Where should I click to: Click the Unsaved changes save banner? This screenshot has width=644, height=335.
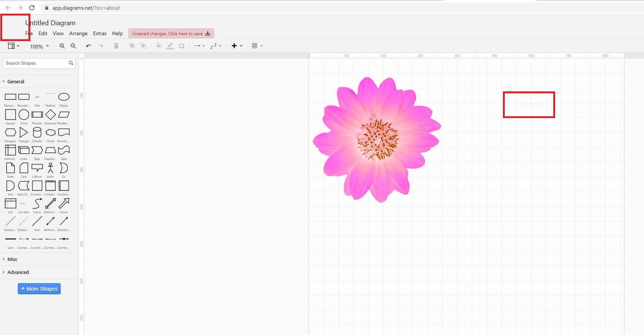coord(170,33)
